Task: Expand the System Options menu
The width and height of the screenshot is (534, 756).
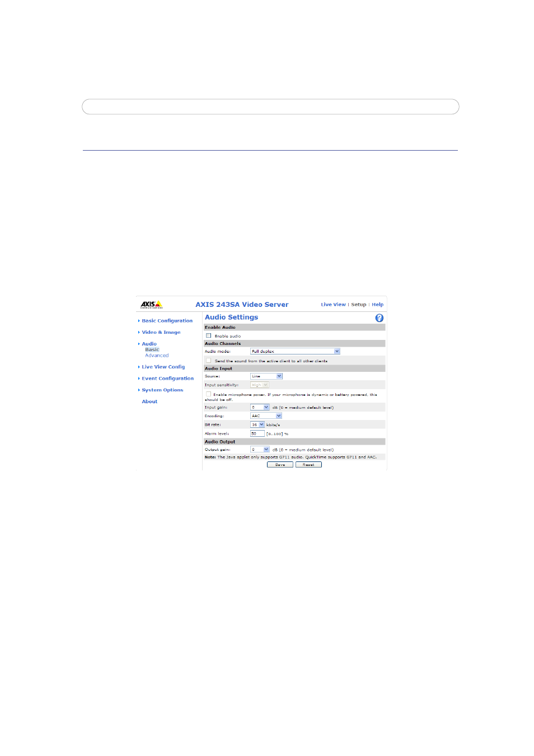Action: (x=162, y=390)
